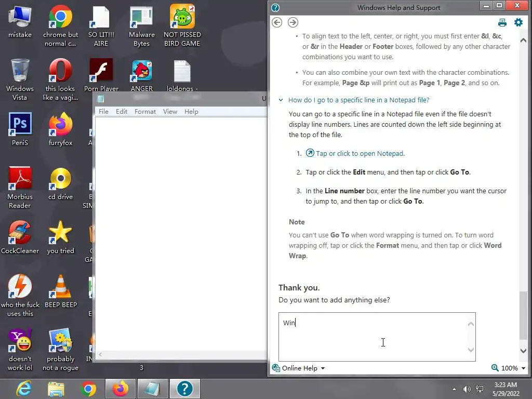Viewport: 532px width, 399px height.
Task: Click the Help window vertical scrollbar thumb
Action: pos(523,315)
